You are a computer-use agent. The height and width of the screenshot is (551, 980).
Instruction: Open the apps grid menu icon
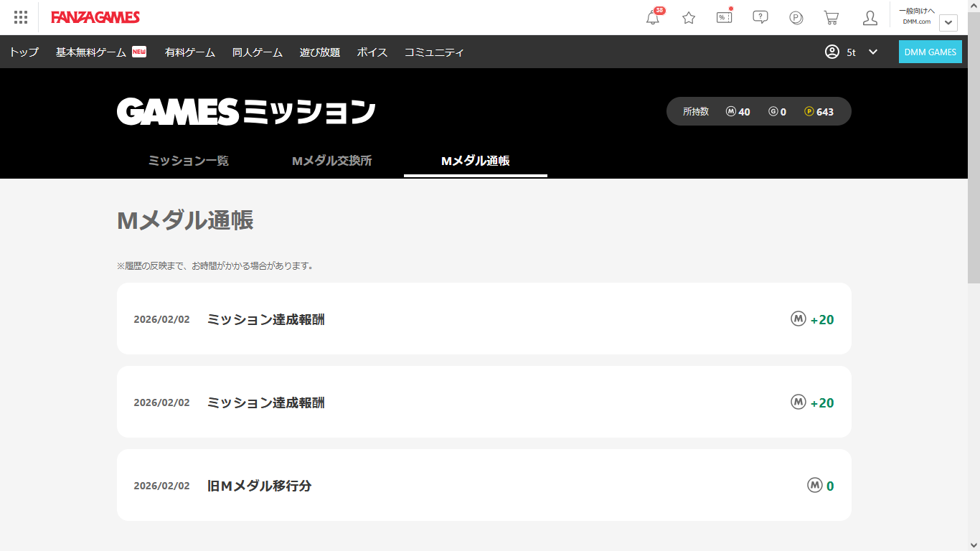(21, 17)
